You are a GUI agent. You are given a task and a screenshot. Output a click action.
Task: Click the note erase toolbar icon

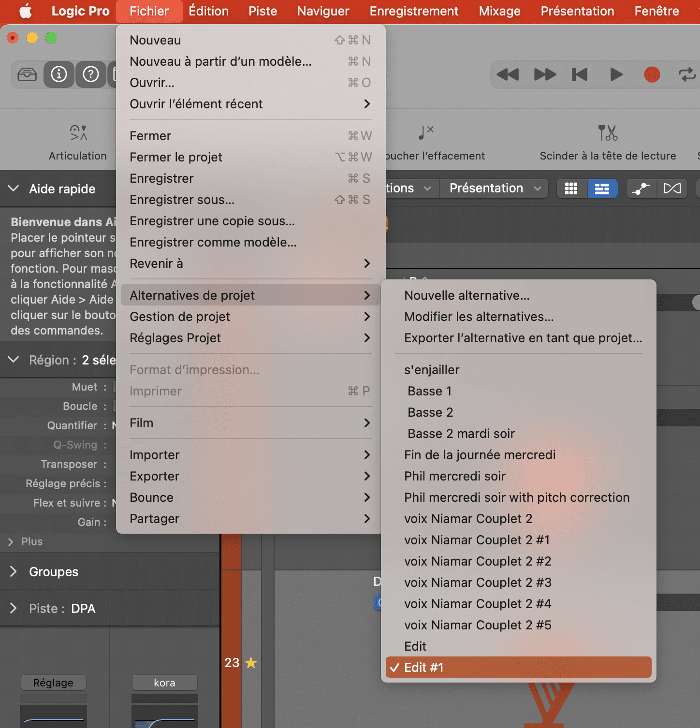click(425, 132)
